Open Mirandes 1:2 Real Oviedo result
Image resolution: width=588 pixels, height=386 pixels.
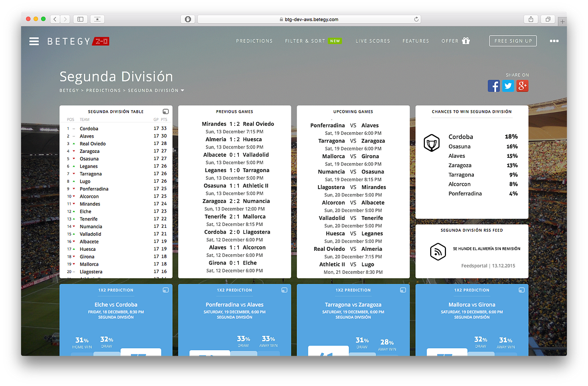[x=238, y=124]
